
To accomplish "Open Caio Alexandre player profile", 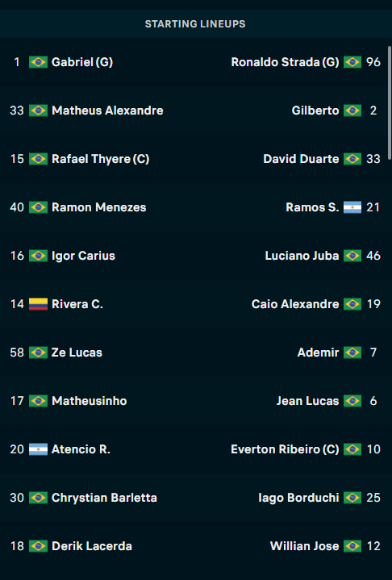I will click(x=295, y=304).
